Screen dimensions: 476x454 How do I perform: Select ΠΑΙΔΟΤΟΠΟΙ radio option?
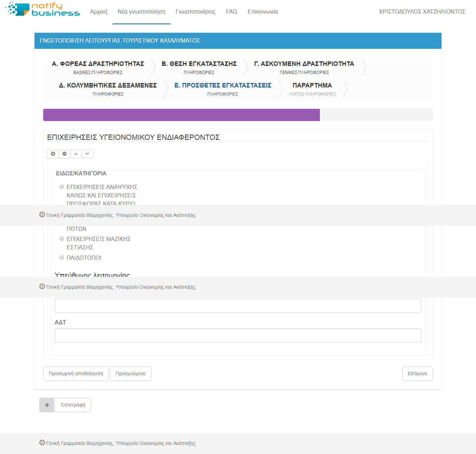click(62, 257)
